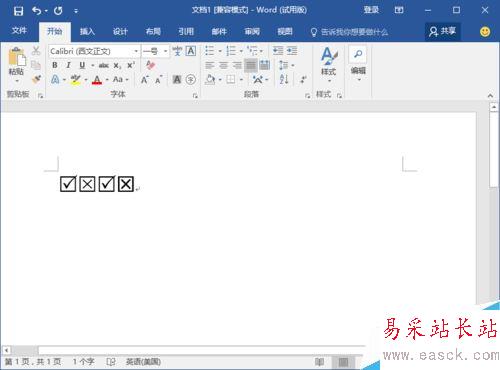The width and height of the screenshot is (500, 370).
Task: Collapse the ribbon with the chevron
Action: tap(490, 96)
